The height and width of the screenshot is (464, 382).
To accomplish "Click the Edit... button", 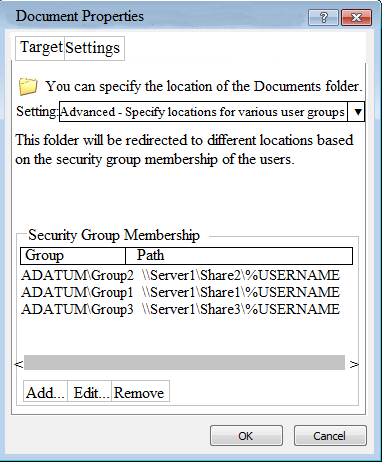I will (89, 391).
